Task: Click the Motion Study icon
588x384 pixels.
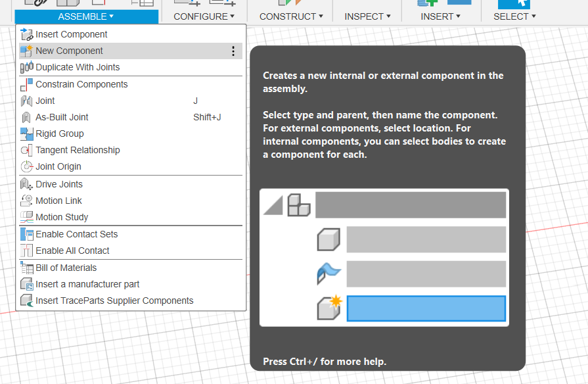Action: (x=26, y=217)
